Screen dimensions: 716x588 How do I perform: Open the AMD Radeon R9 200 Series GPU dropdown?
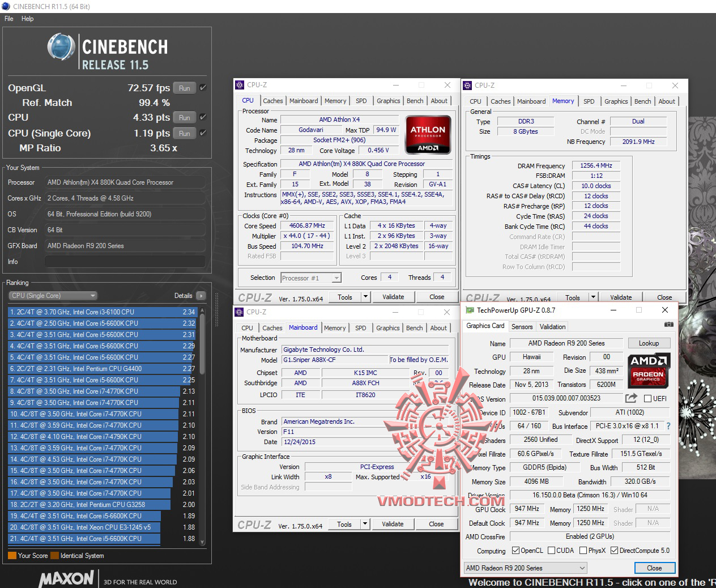coord(526,568)
